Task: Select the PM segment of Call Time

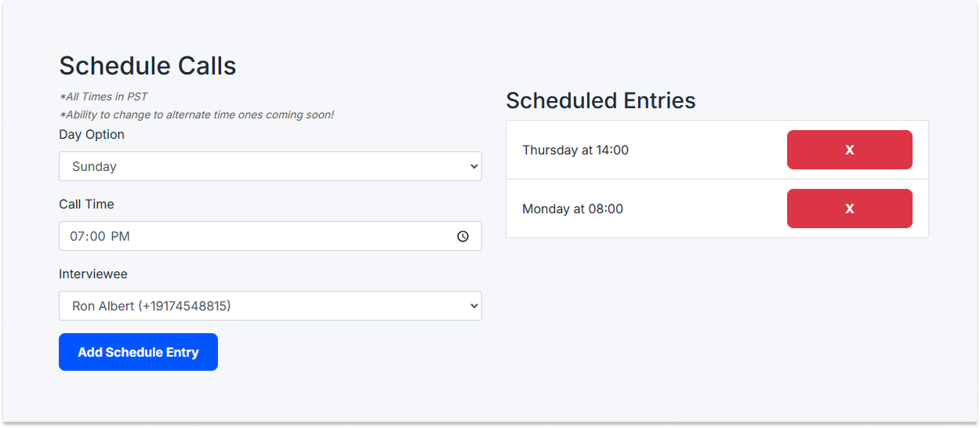Action: [119, 236]
